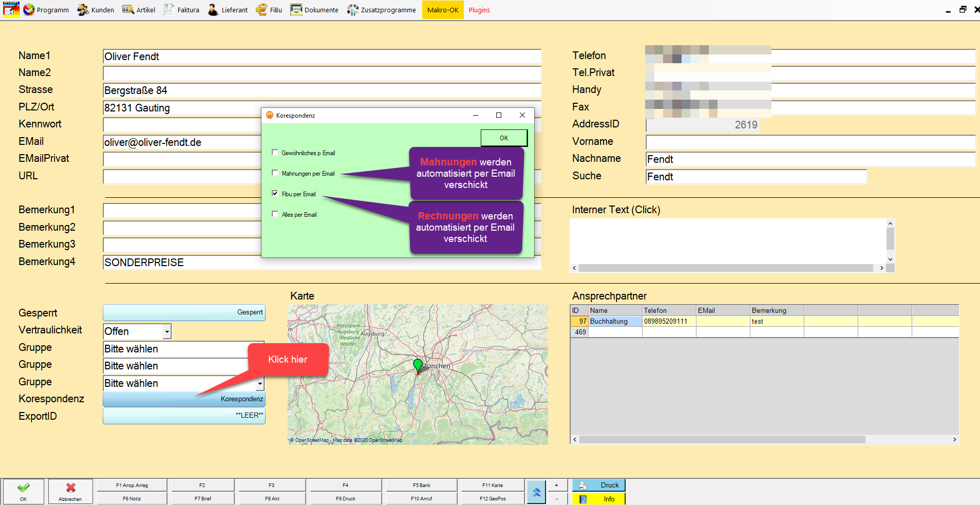Click the F5 Bank button
The height and width of the screenshot is (505, 980).
point(422,485)
